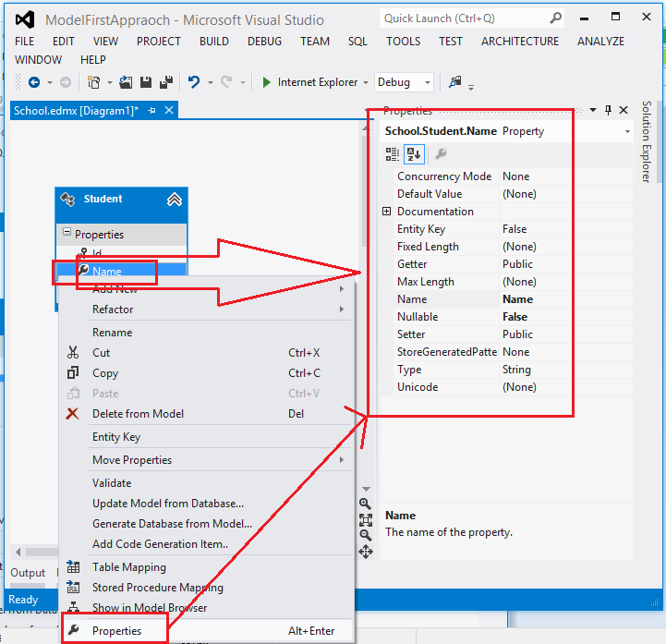Open the ARCHITECTURE menu
666x644 pixels.
tap(520, 42)
